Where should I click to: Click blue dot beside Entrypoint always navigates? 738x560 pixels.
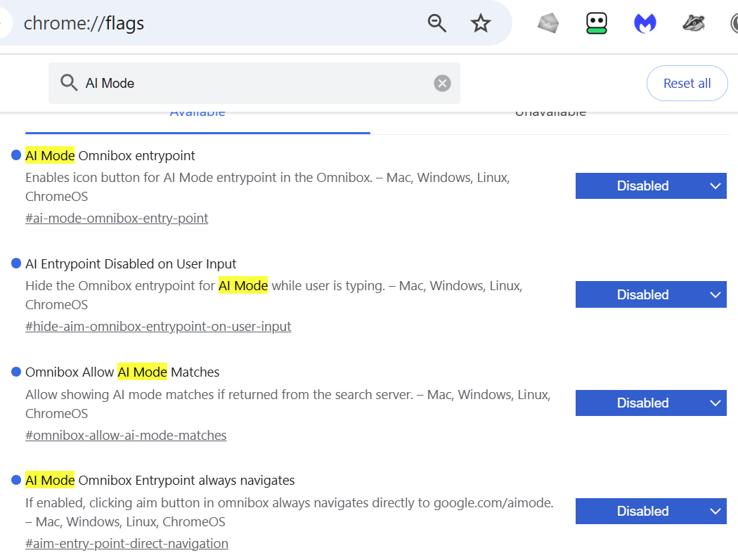coord(16,480)
